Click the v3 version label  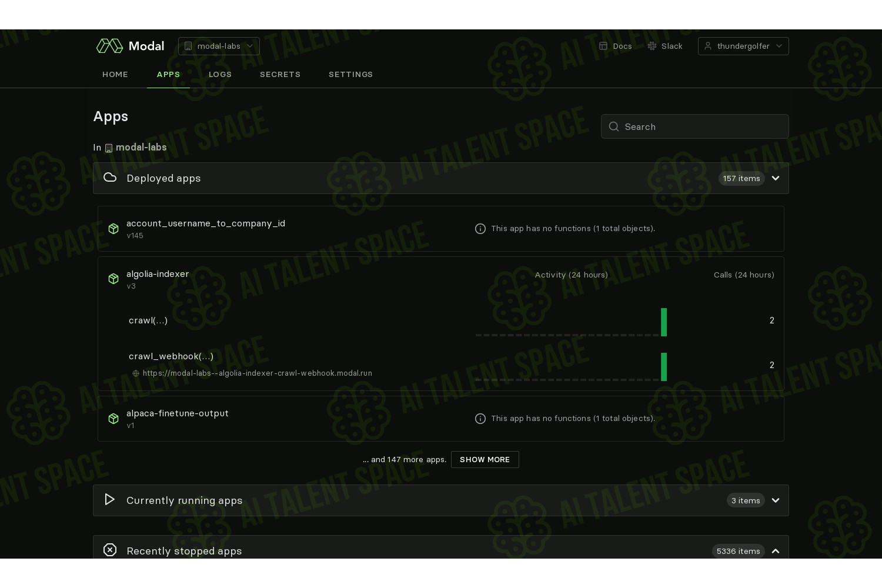pyautogui.click(x=131, y=286)
